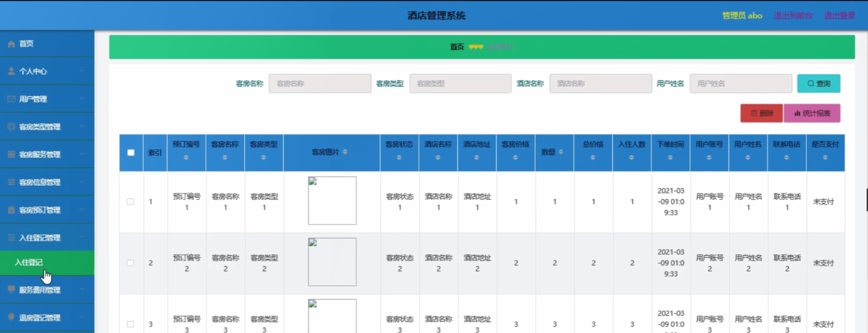Image resolution: width=868 pixels, height=333 pixels.
Task: Click the sort icon under 入住人数 header
Action: 632,158
